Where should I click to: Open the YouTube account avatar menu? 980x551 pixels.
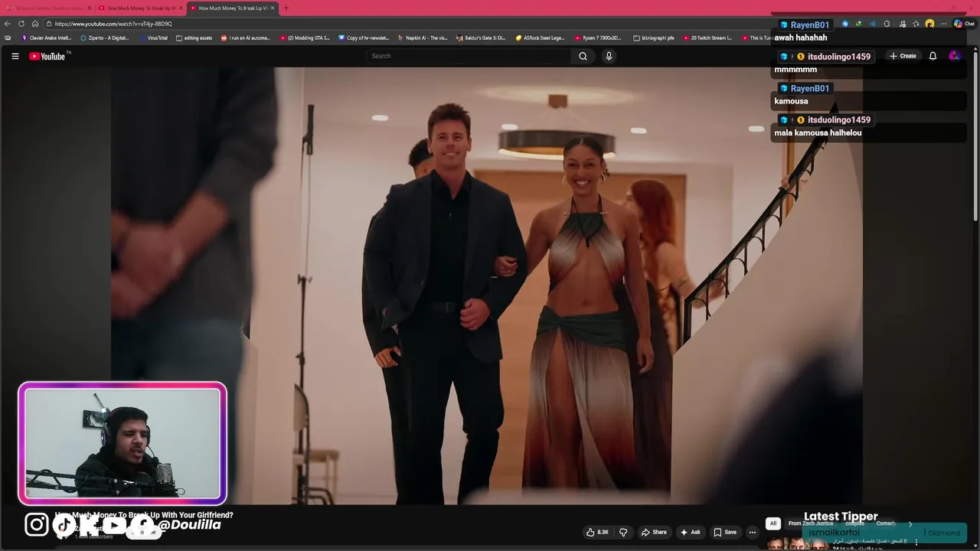pyautogui.click(x=954, y=56)
